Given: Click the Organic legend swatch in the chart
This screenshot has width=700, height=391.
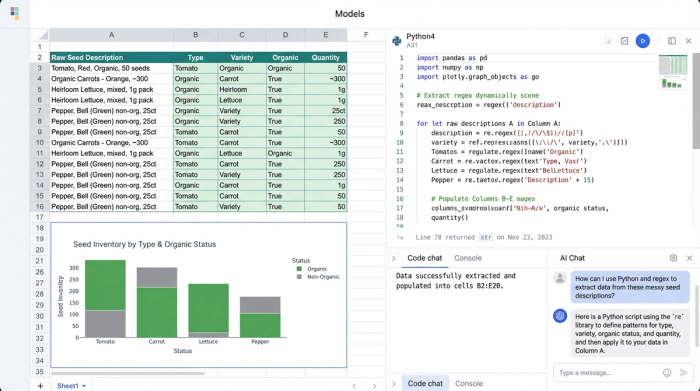Looking at the screenshot, I should tap(299, 269).
